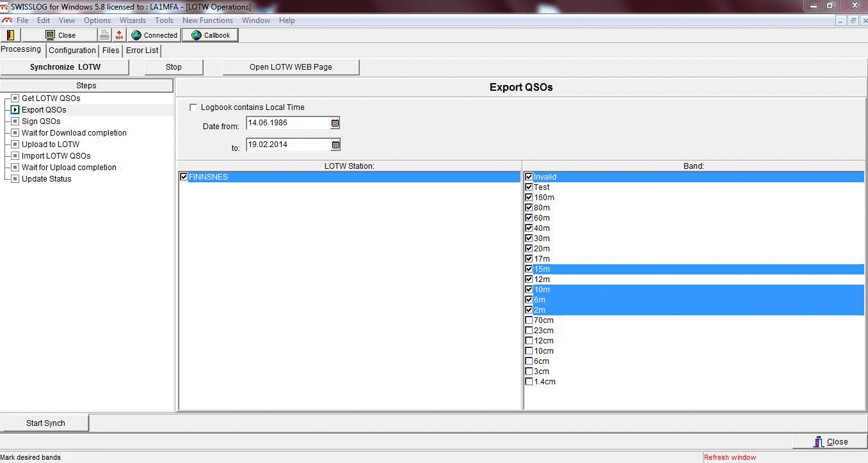Click the Start Synch button
The height and width of the screenshot is (463, 868).
[x=45, y=423]
